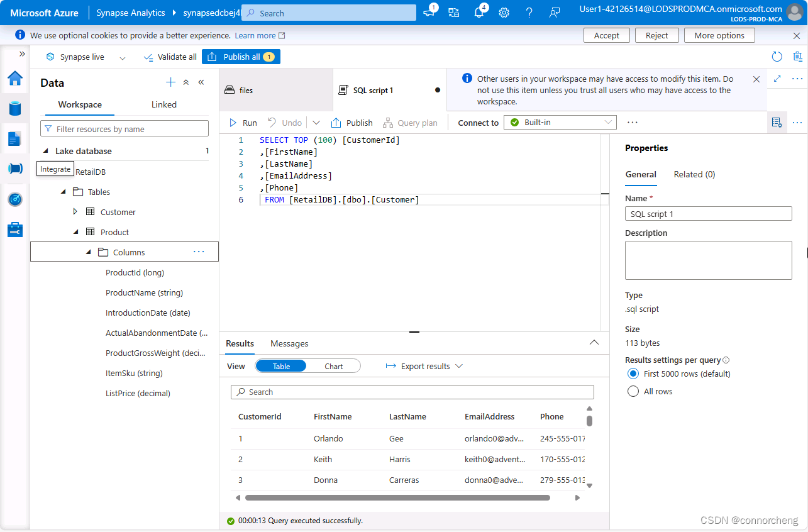
Task: Switch to the Messages tab
Action: tap(289, 343)
